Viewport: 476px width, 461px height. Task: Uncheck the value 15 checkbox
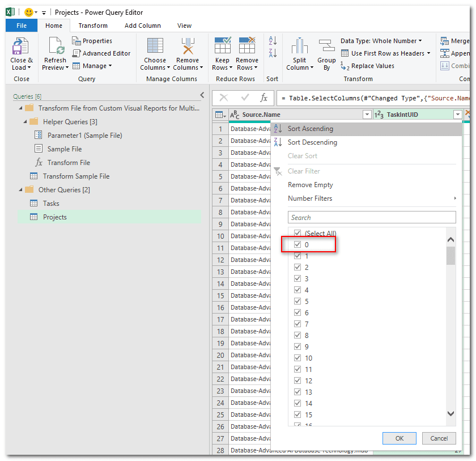pos(297,415)
